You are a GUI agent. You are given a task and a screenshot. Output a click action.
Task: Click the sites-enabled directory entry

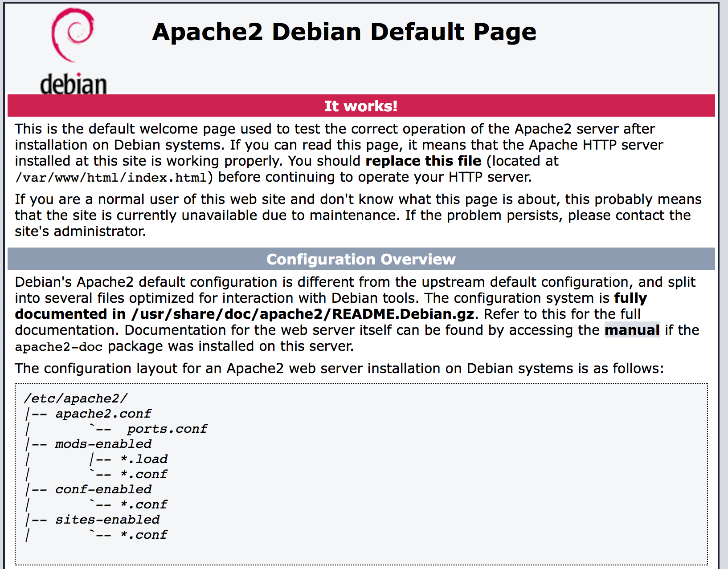tap(107, 519)
